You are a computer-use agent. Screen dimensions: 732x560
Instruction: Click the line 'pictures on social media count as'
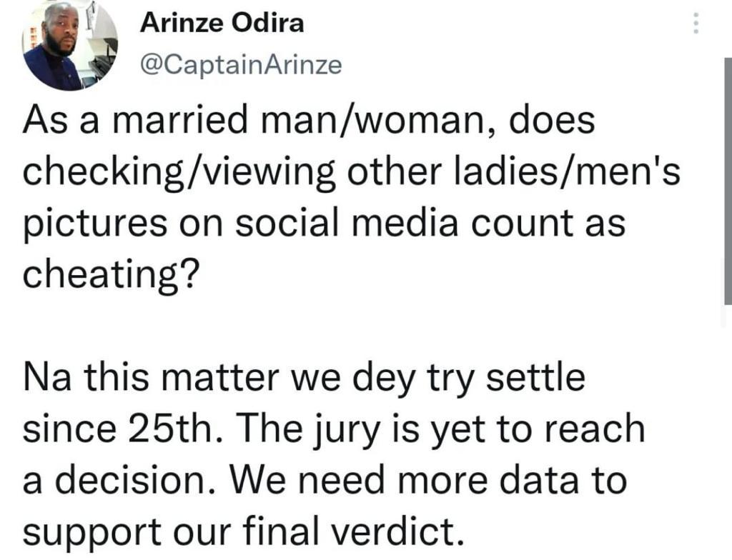(x=324, y=223)
